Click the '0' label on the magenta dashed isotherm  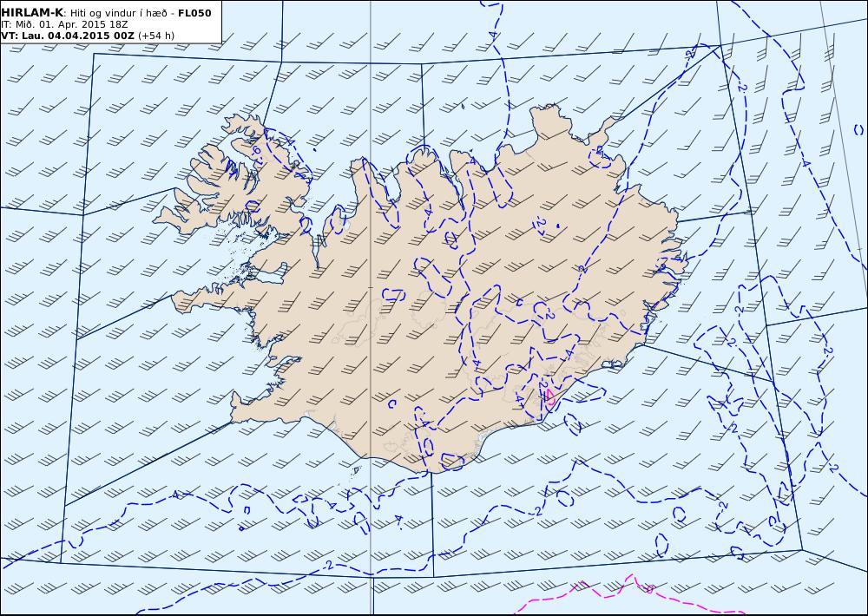649,590
